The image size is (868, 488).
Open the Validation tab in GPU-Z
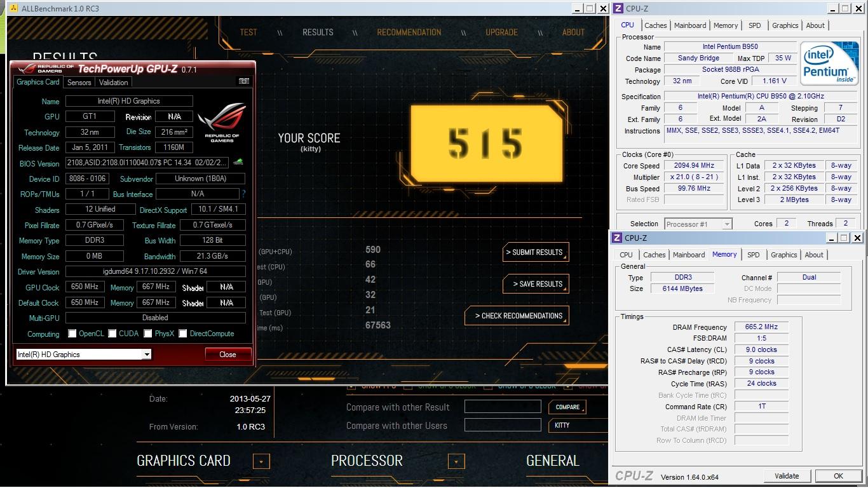[114, 83]
